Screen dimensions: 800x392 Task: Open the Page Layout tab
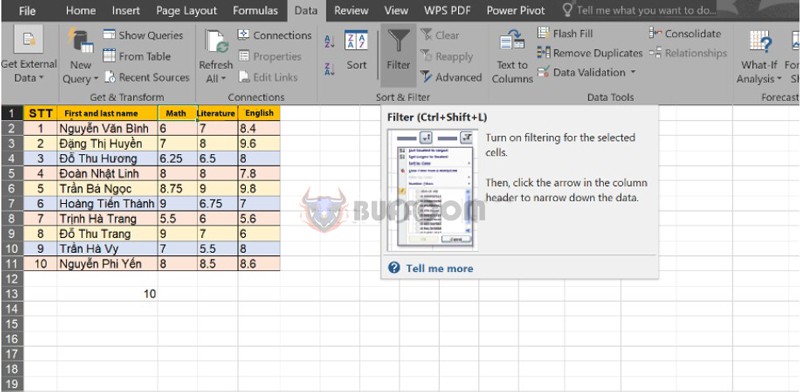(x=186, y=10)
